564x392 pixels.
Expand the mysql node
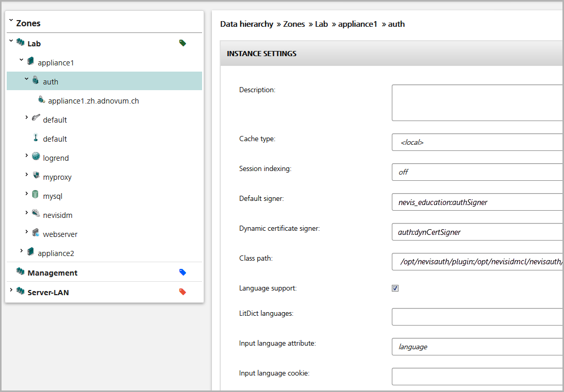click(27, 193)
